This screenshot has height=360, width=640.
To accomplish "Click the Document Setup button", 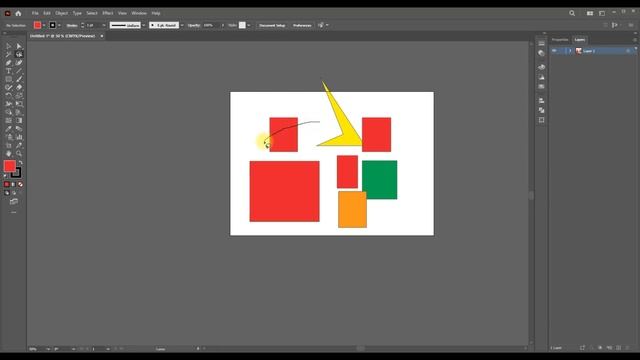I will point(272,25).
